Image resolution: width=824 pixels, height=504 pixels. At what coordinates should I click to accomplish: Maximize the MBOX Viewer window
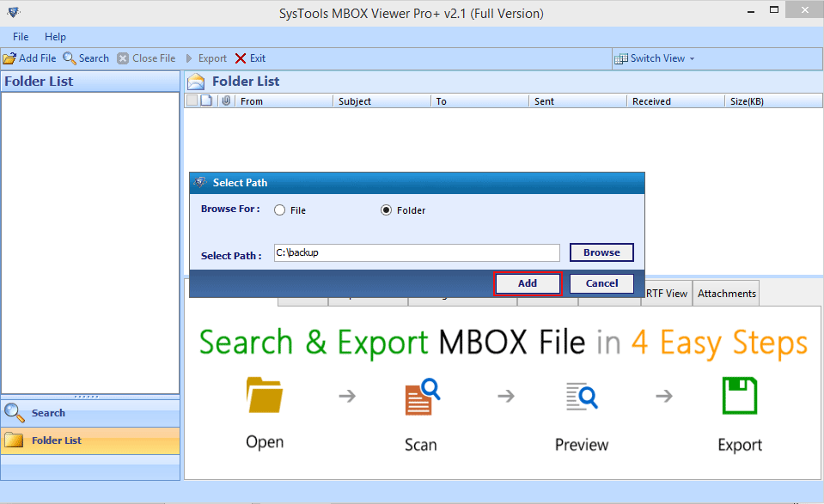pos(774,9)
